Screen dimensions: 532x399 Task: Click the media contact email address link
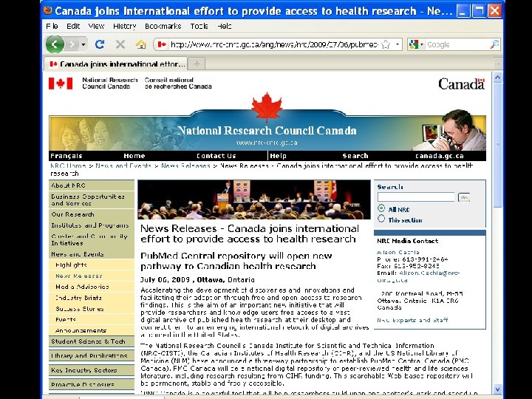pyautogui.click(x=418, y=276)
